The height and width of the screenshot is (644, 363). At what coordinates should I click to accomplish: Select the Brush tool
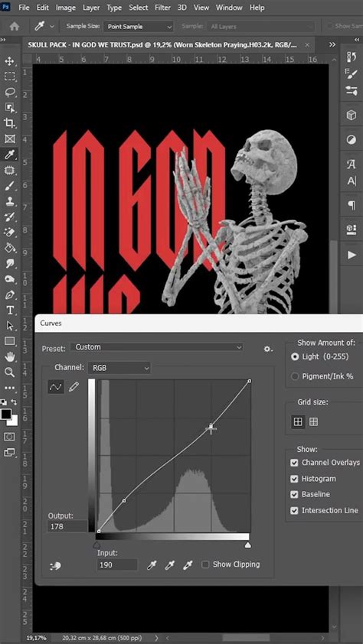tap(9, 186)
